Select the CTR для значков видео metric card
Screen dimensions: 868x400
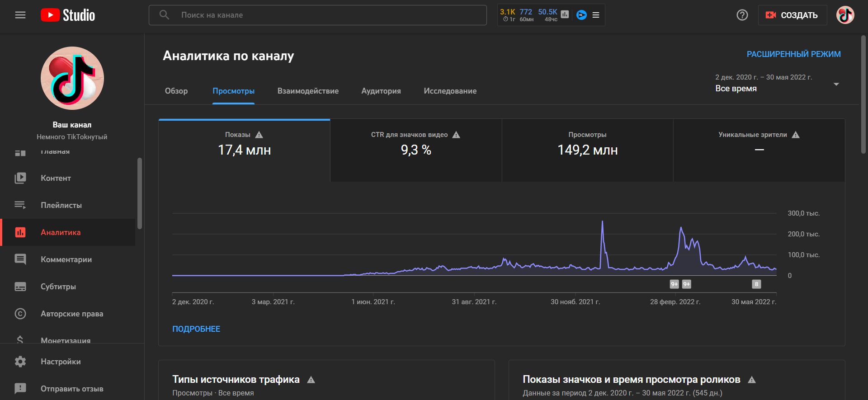pos(415,150)
